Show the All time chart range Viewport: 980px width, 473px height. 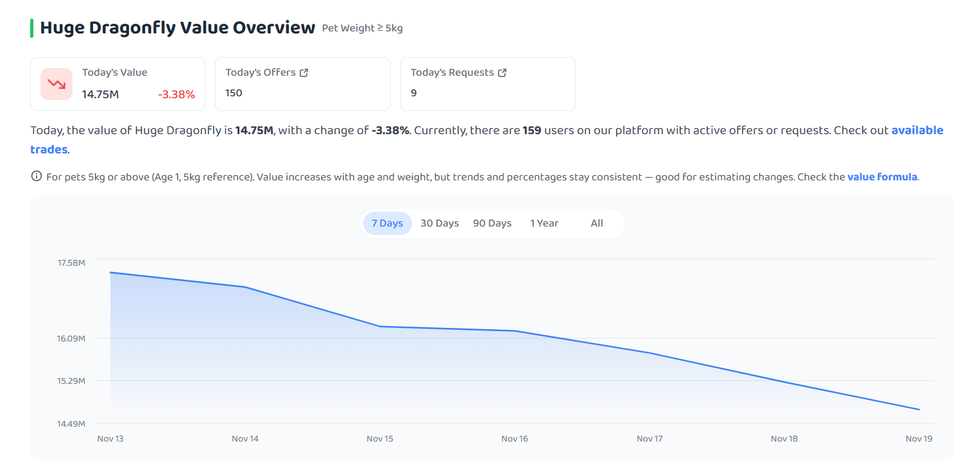[x=597, y=223]
